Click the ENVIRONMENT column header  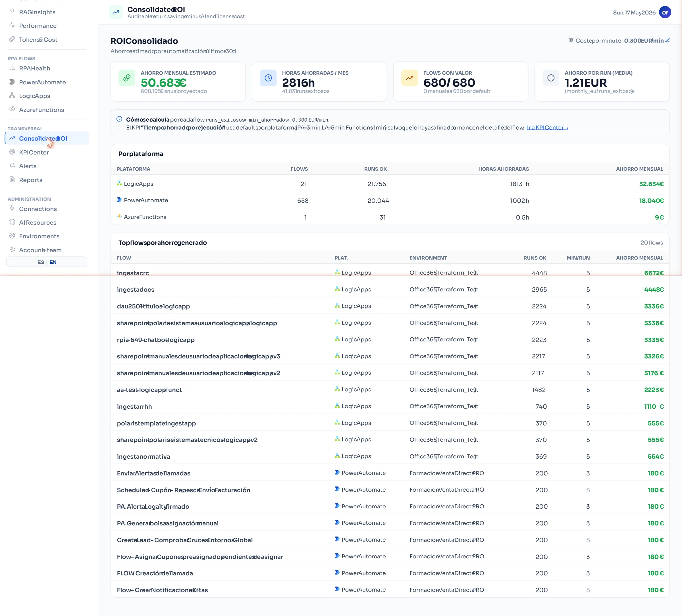[428, 258]
